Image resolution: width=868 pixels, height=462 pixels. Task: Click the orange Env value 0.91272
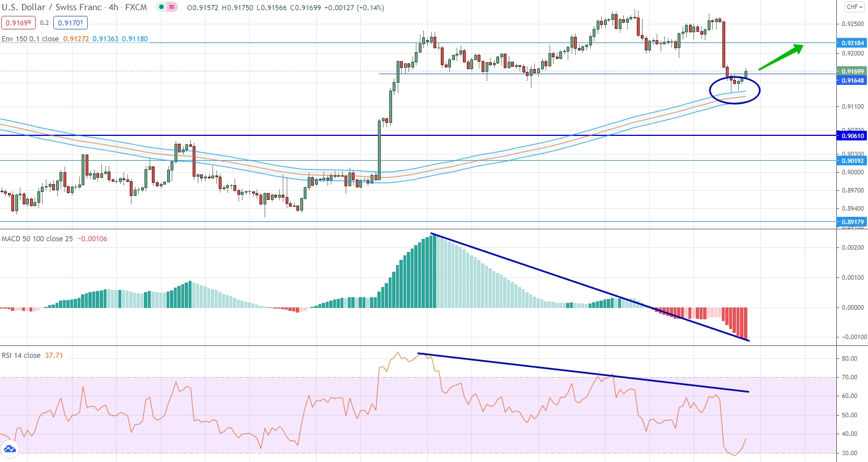point(76,39)
